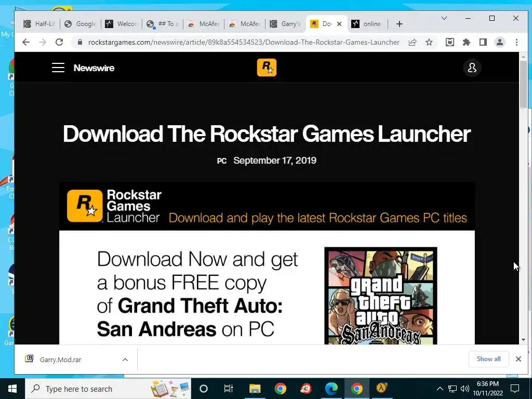Switch to the Half-Life tab
The height and width of the screenshot is (399, 532).
point(39,24)
